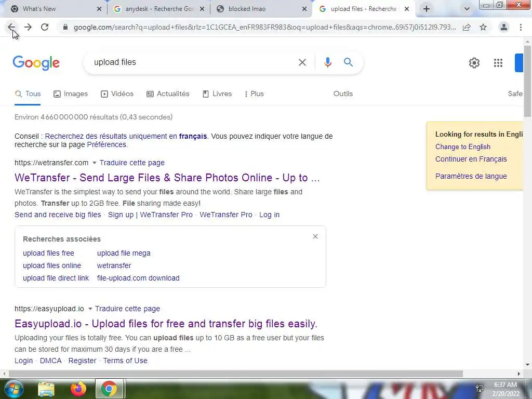
Task: Click Continuer en Français link
Action: (471, 159)
